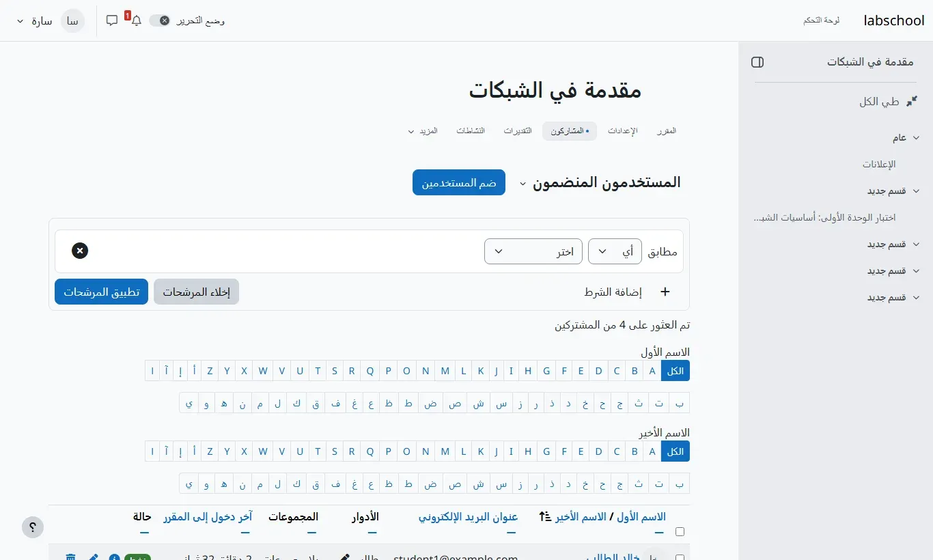Open the أي match type dropdown

[x=615, y=251]
